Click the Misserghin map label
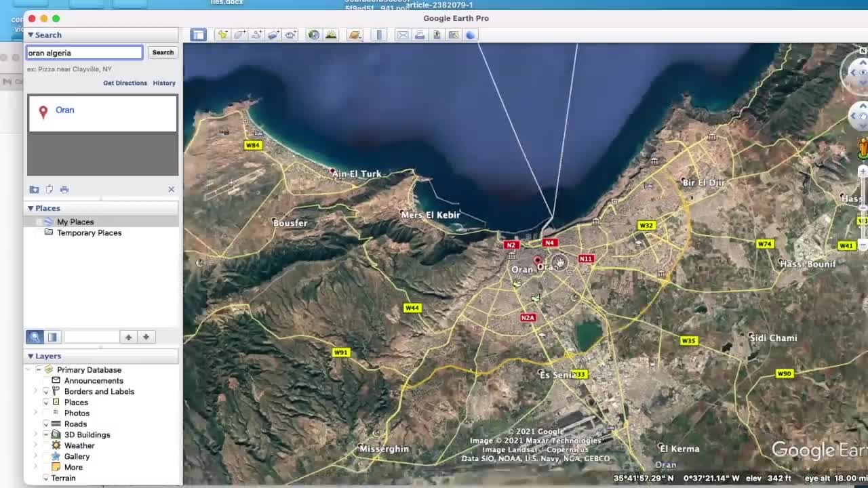The width and height of the screenshot is (868, 488). [x=384, y=449]
